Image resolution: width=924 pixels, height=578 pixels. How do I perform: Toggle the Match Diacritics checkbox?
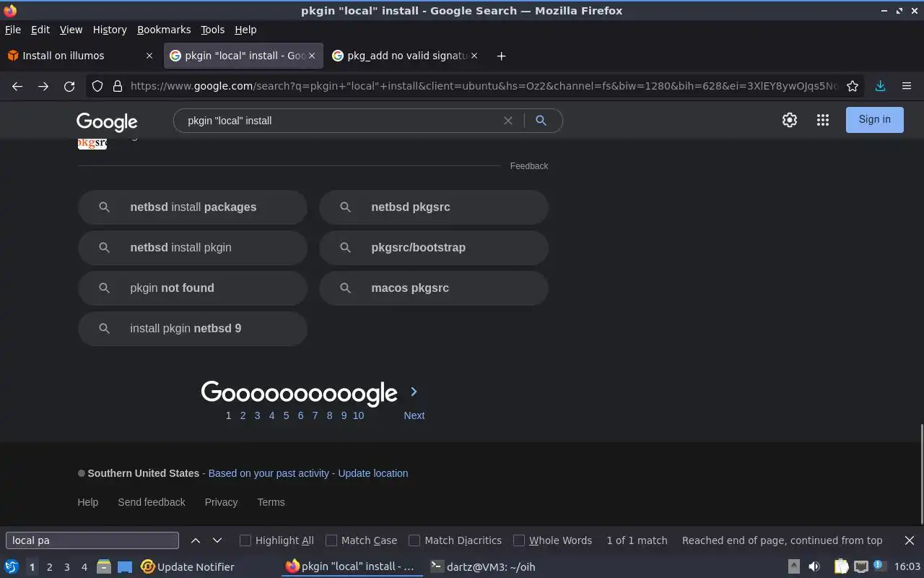pos(414,540)
